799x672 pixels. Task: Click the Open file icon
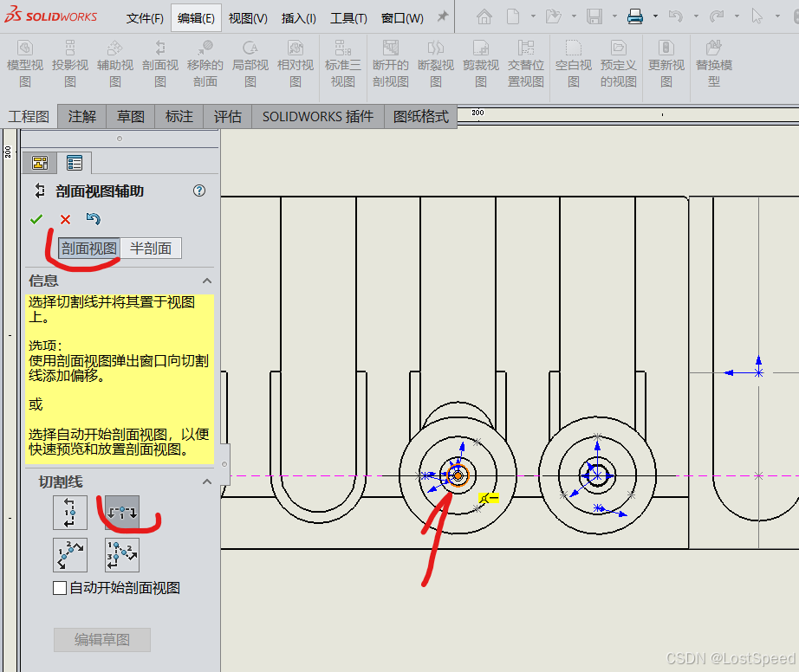(554, 16)
